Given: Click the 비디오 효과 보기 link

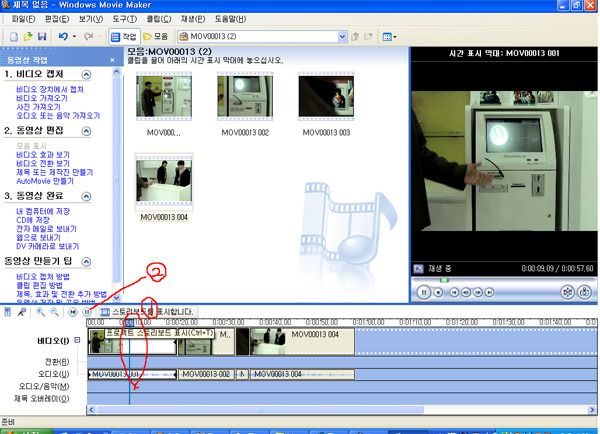Looking at the screenshot, I should (43, 155).
